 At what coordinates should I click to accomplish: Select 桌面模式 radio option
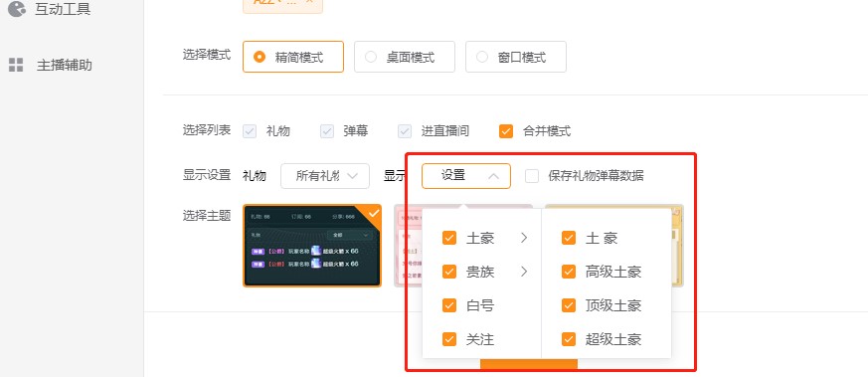coord(404,57)
